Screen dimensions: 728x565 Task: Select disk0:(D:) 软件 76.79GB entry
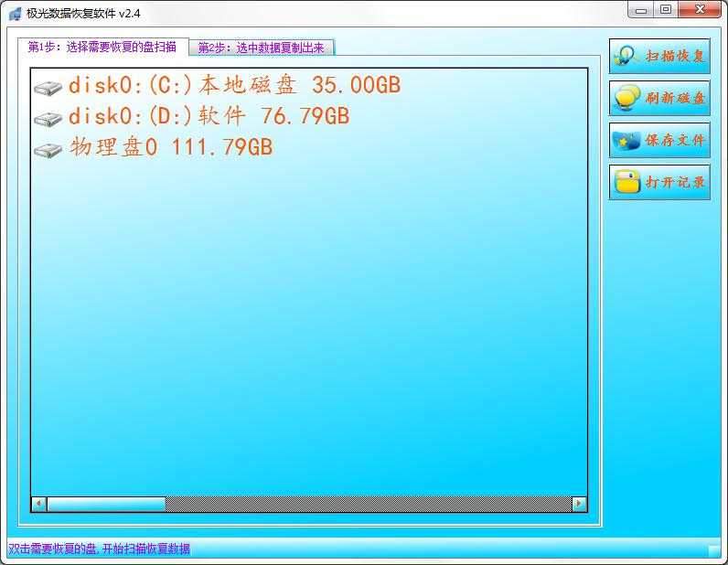click(209, 117)
